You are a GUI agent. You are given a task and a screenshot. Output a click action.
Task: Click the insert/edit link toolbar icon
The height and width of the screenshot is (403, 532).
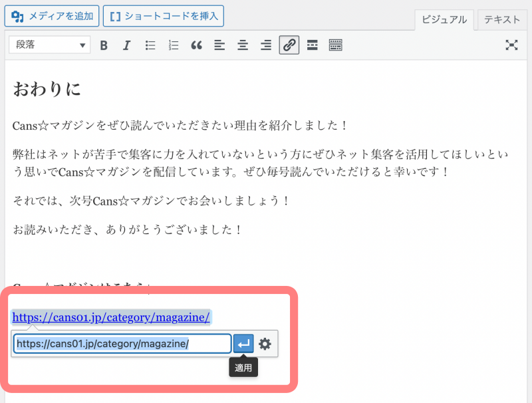(x=289, y=45)
